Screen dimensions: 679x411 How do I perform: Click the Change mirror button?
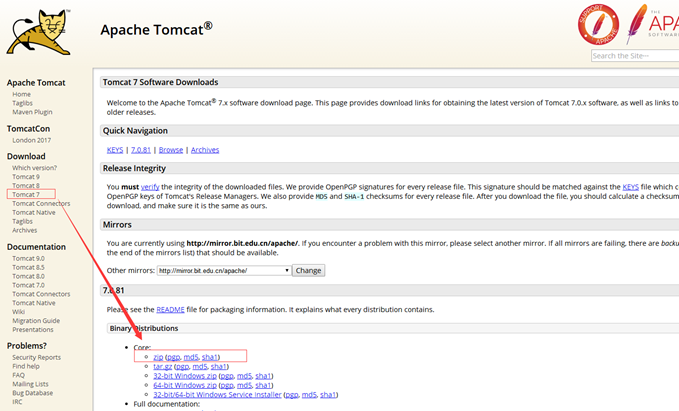click(x=308, y=270)
